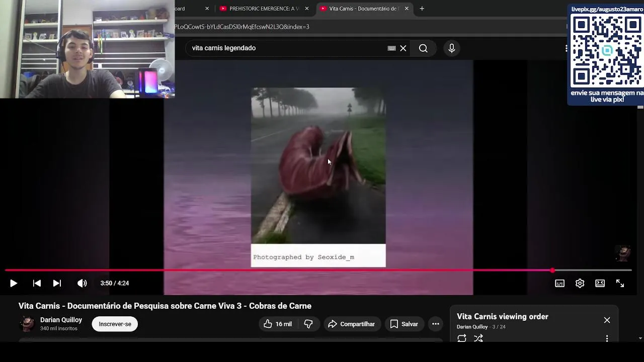Click the 3:50 / 4:24 time display
644x362 pixels.
(115, 284)
